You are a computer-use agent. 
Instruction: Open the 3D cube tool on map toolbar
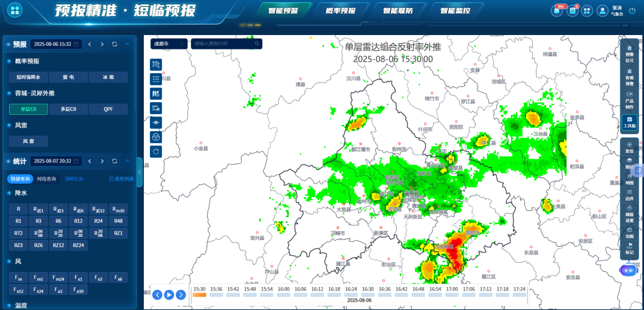pos(156,137)
